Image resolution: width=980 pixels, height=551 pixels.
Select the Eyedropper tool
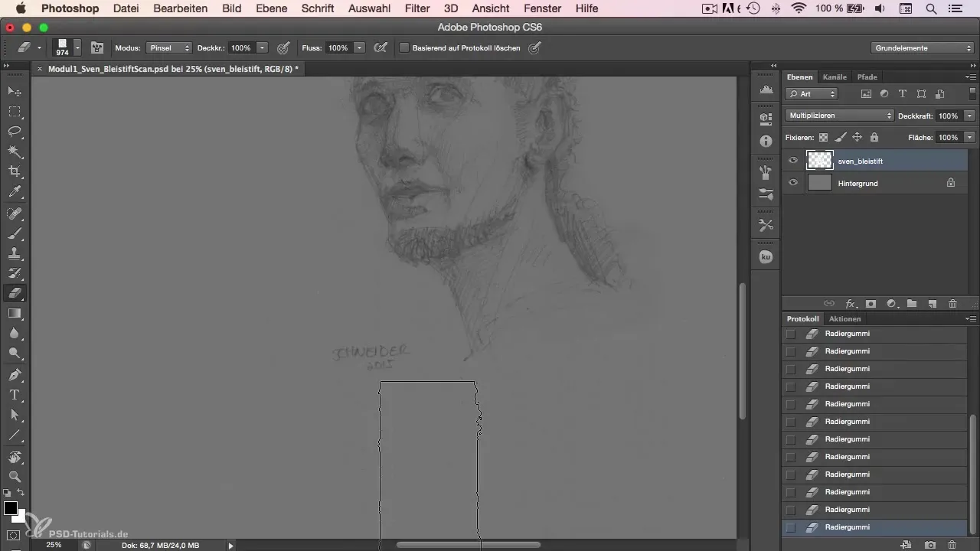(x=15, y=191)
